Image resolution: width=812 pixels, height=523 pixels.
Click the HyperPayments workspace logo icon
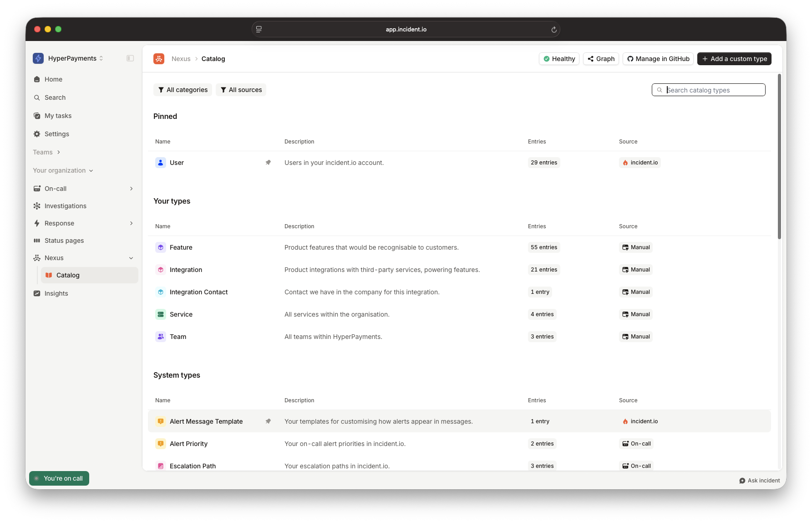click(38, 58)
